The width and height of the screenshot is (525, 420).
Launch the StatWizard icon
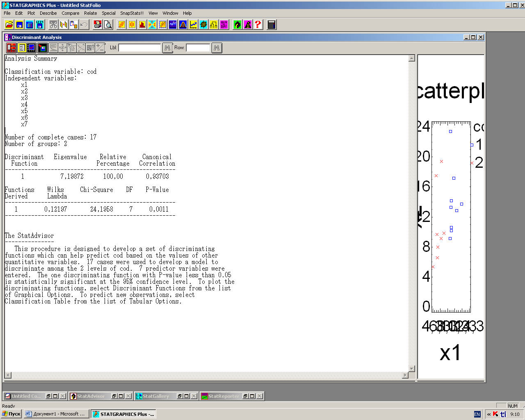click(x=248, y=25)
